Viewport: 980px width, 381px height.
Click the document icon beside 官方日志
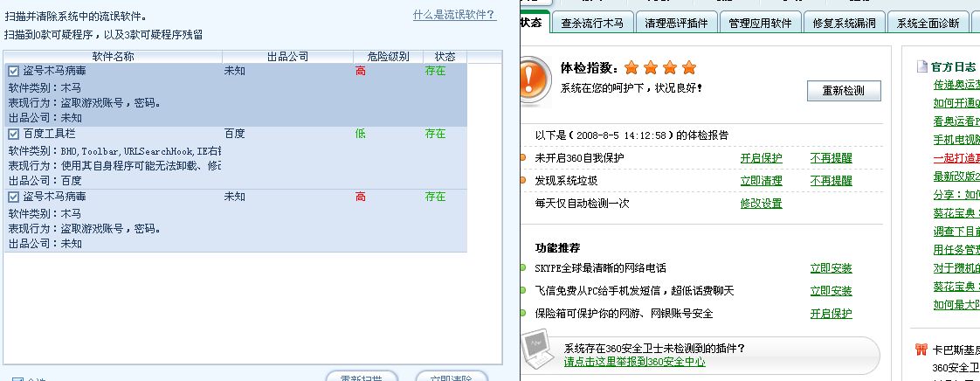(921, 66)
